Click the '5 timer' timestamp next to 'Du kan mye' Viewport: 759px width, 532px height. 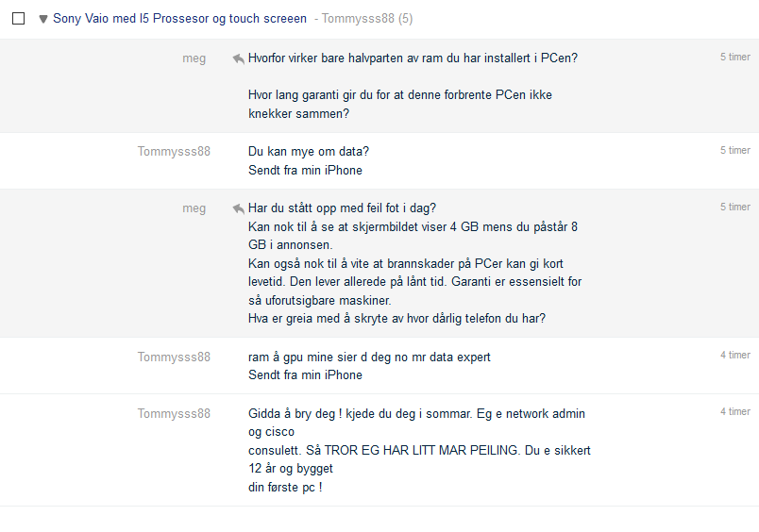(734, 150)
